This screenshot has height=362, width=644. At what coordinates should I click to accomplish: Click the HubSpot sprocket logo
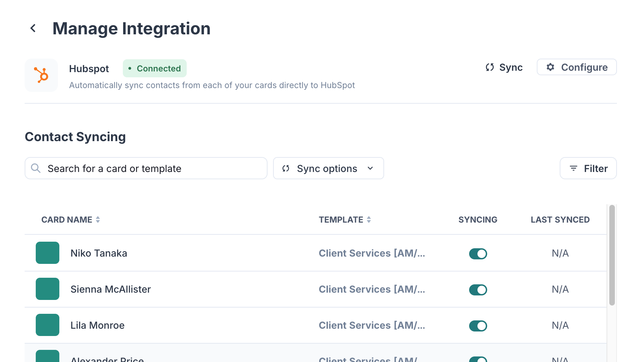point(41,75)
